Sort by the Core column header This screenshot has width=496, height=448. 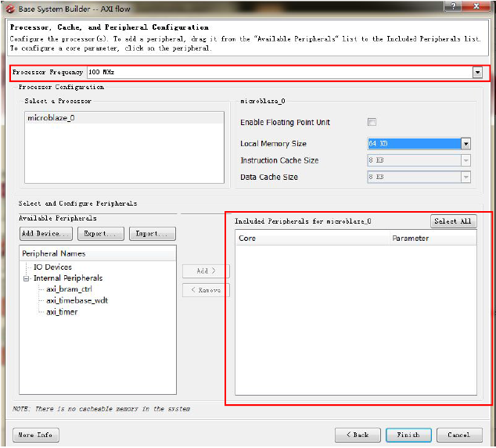tap(313, 238)
